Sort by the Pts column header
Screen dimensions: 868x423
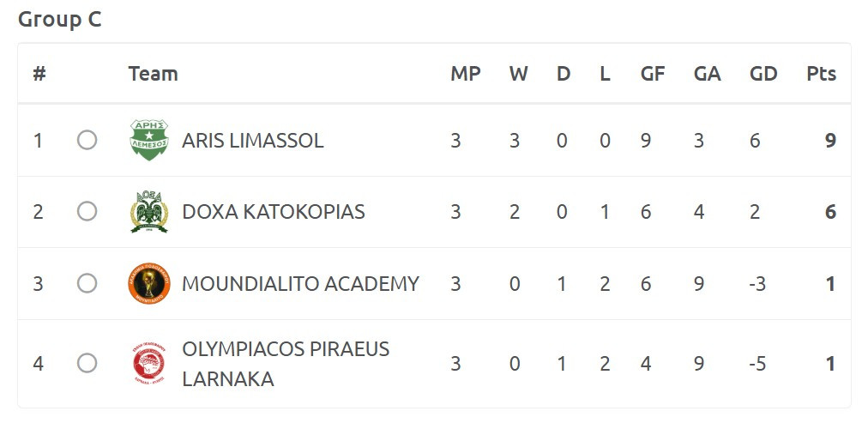click(821, 74)
